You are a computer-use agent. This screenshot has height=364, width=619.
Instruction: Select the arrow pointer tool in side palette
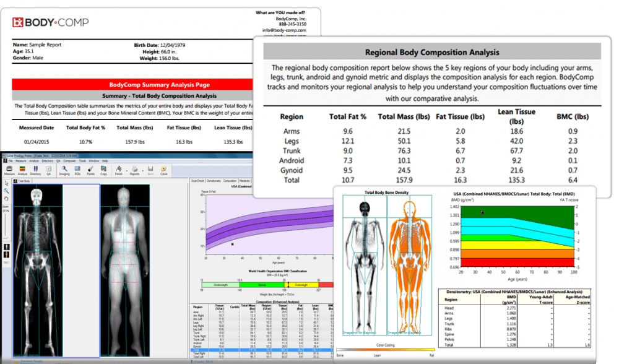coord(6,183)
